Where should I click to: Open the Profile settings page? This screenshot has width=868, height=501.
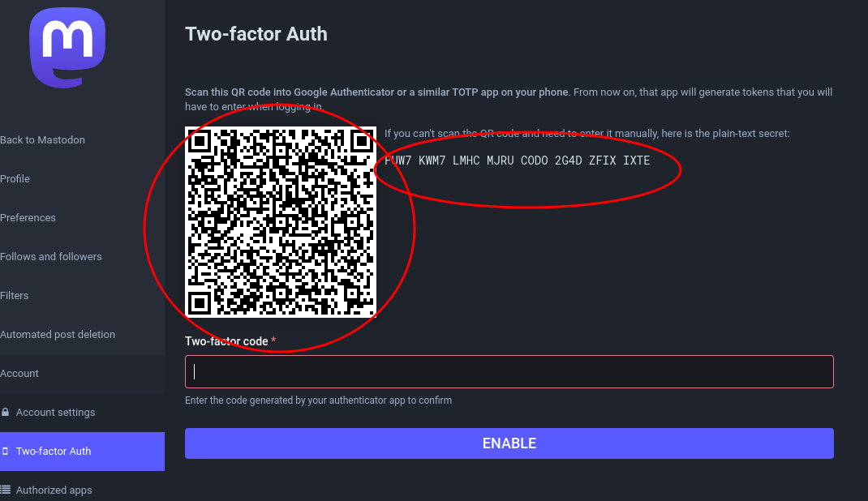click(15, 178)
